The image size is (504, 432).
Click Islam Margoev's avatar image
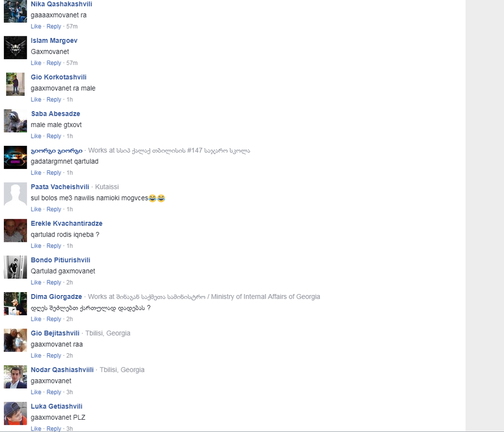(15, 48)
